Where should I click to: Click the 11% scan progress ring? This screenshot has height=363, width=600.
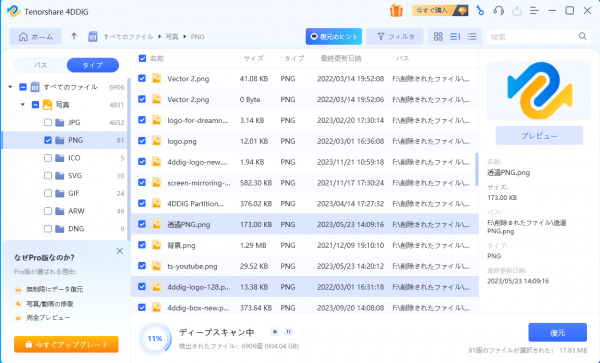click(x=155, y=339)
